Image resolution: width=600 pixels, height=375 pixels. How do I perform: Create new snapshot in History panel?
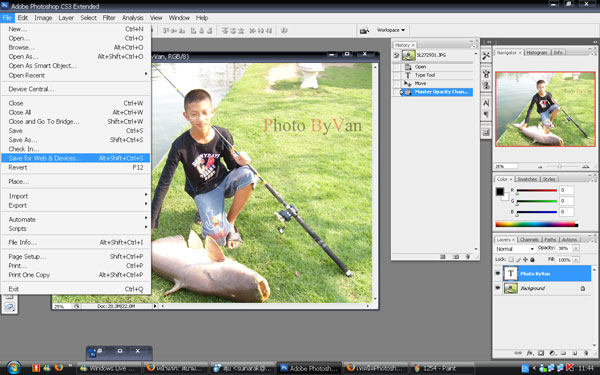[x=456, y=257]
